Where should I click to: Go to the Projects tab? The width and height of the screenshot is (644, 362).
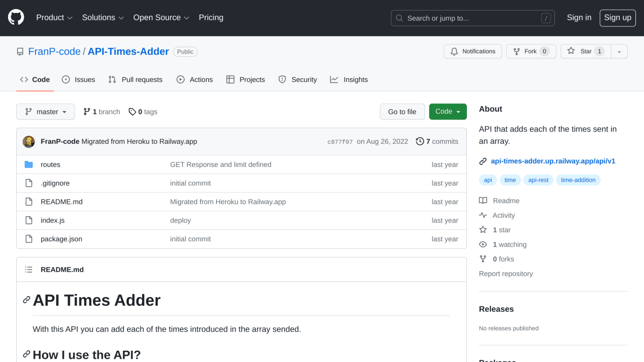246,79
